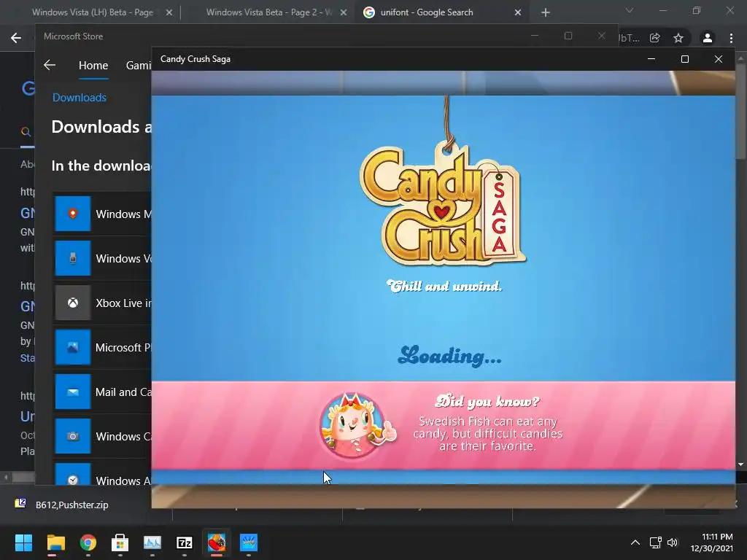Close the unifont Google Search tab
The width and height of the screenshot is (747, 560).
[x=518, y=12]
